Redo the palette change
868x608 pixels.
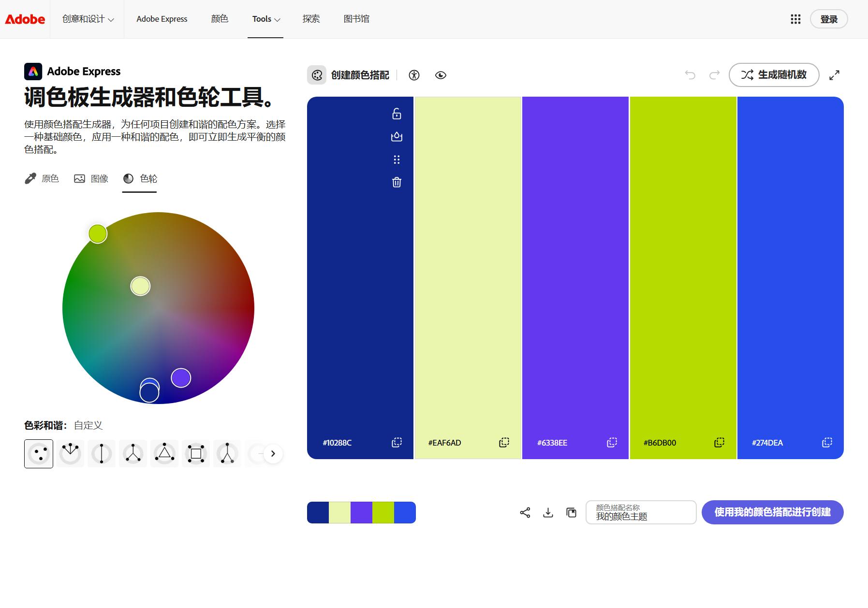point(714,75)
